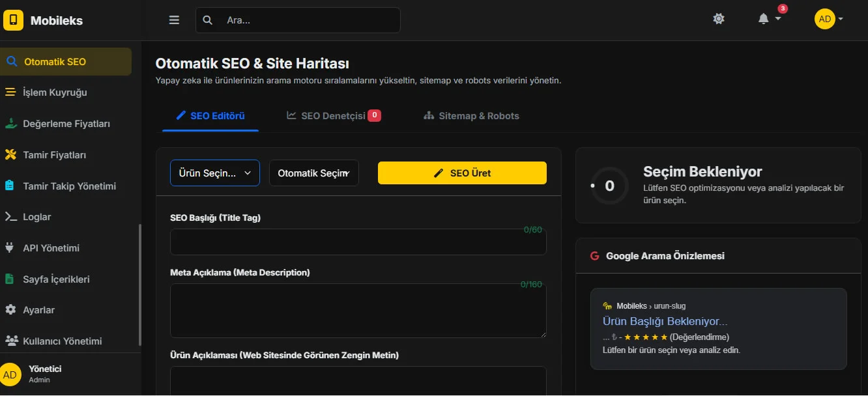Click the 'Mobileks › urun-slug' preview text

(651, 306)
